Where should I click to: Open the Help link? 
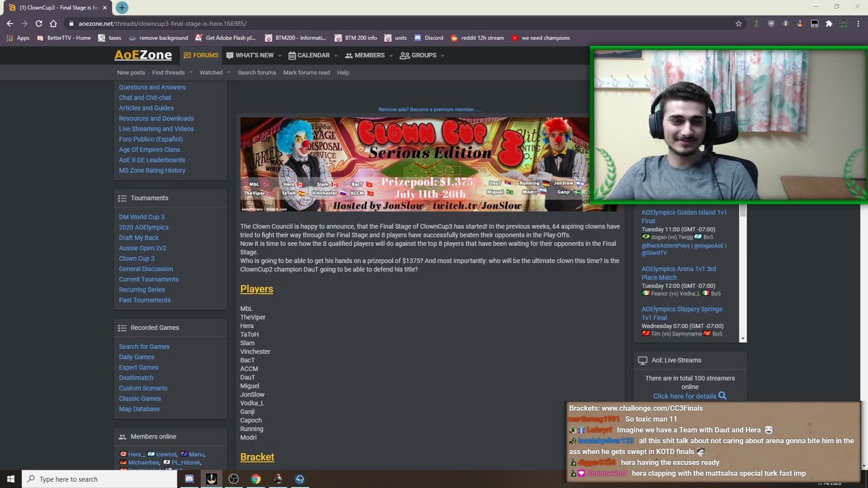click(343, 73)
